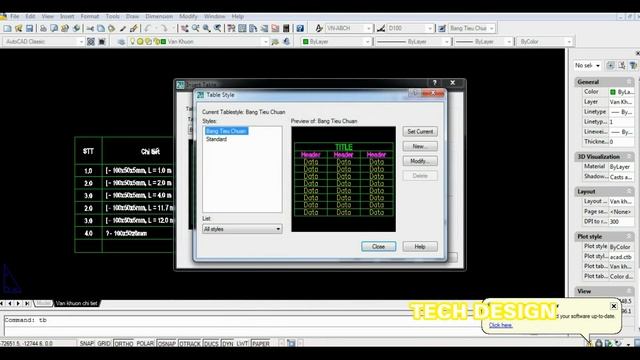Viewport: 640px width, 360px height.
Task: Toggle DYN input in status bar
Action: (227, 344)
